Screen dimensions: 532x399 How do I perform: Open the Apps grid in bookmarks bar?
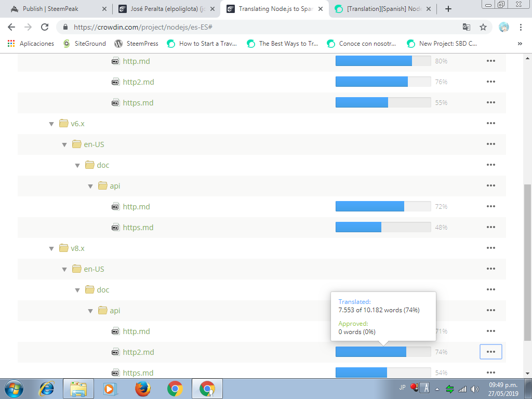pos(11,44)
